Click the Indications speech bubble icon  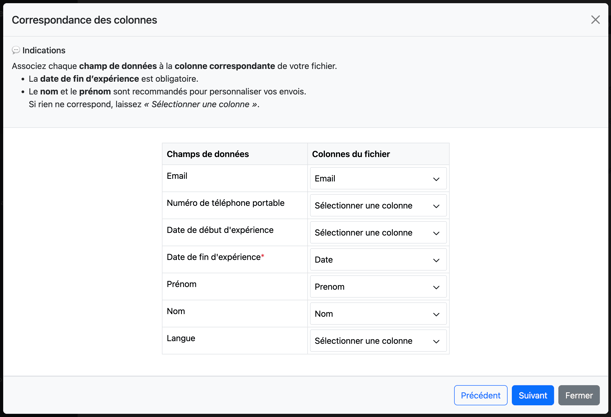pos(16,51)
